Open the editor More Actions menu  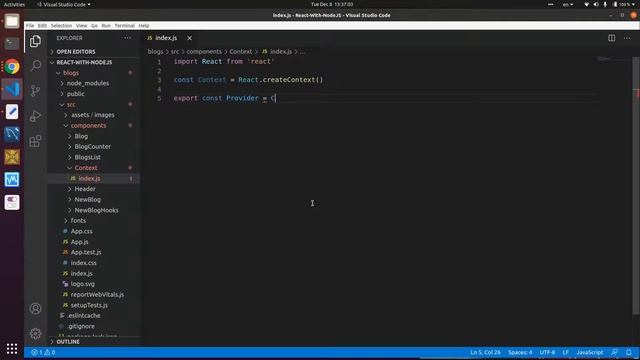[627, 38]
